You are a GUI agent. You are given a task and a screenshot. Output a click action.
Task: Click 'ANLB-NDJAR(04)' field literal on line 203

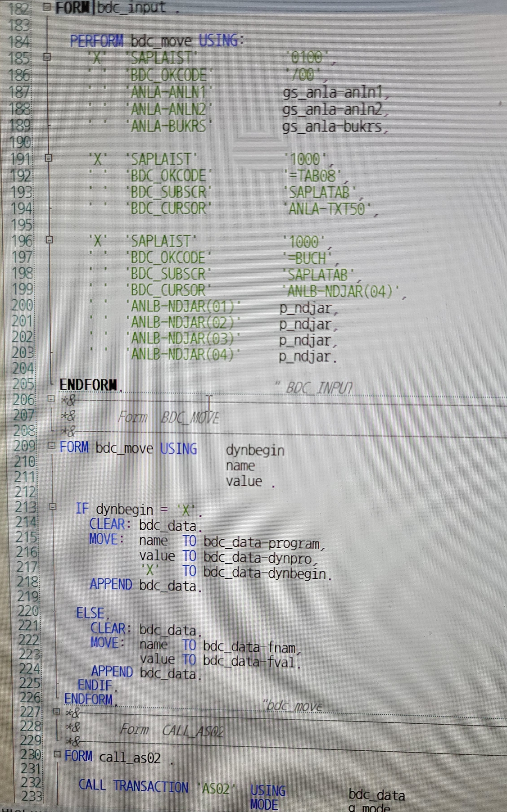183,354
